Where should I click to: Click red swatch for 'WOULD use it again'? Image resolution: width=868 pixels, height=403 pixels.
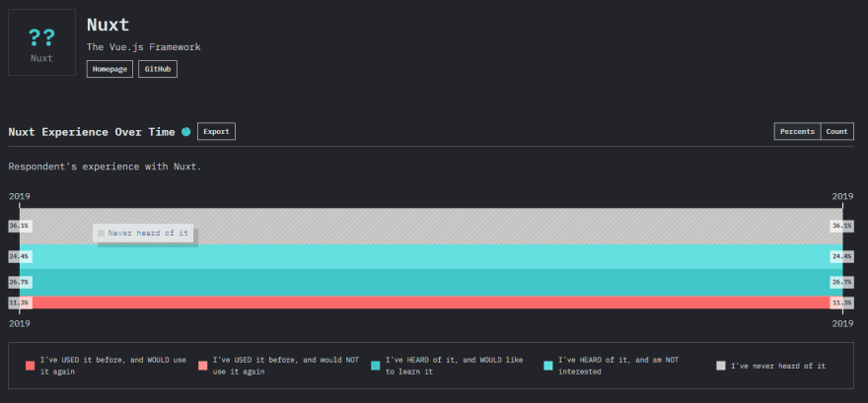[x=30, y=366]
